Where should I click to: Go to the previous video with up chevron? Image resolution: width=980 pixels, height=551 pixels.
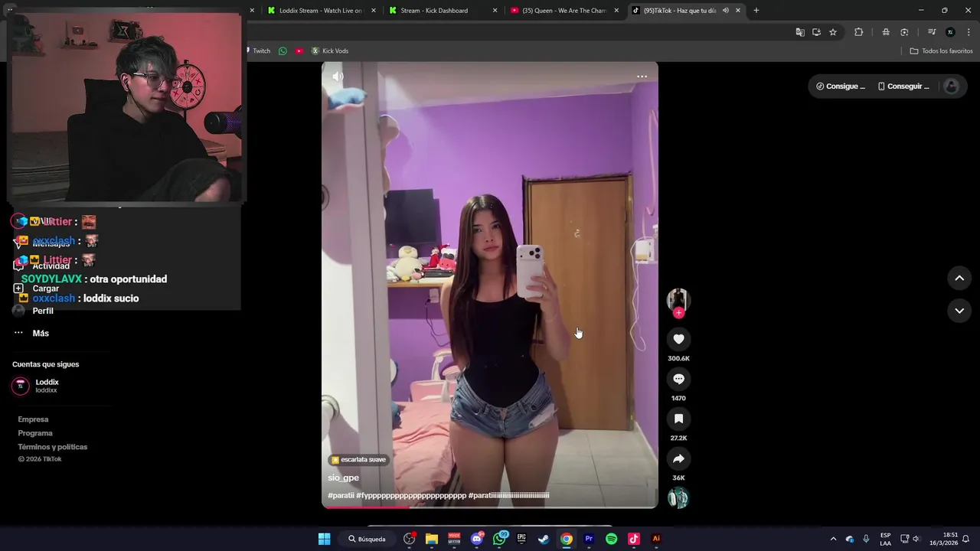[959, 278]
